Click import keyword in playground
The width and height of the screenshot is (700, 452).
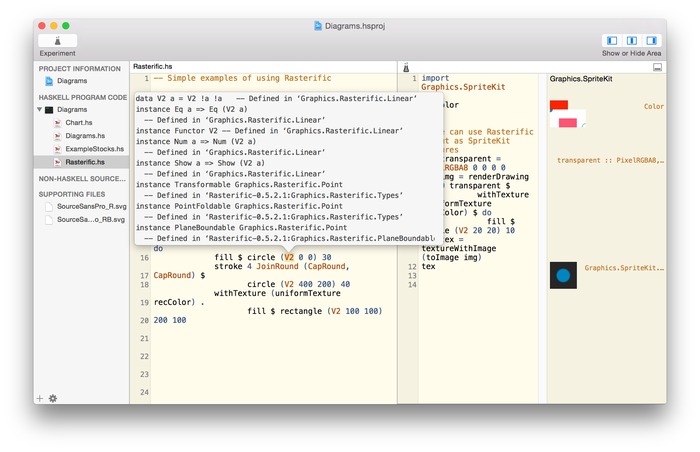[435, 78]
